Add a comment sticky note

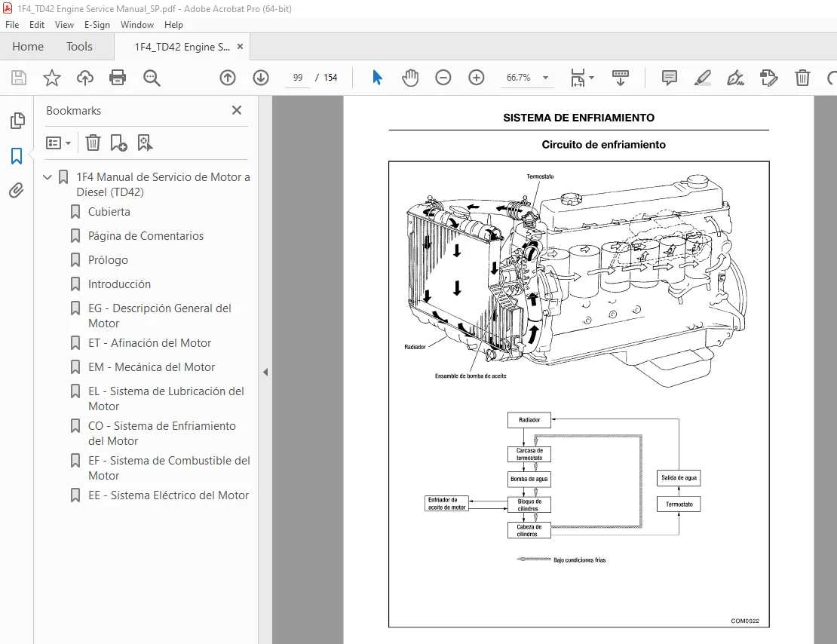670,78
